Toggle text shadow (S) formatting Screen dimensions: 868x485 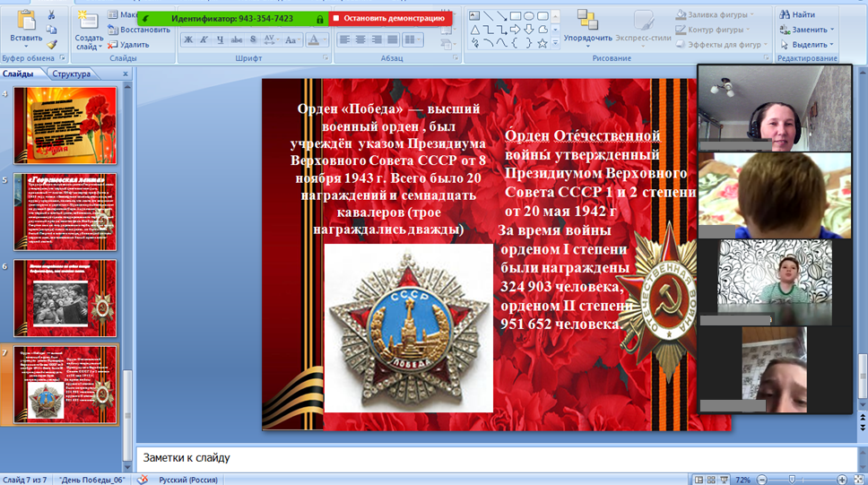(254, 39)
